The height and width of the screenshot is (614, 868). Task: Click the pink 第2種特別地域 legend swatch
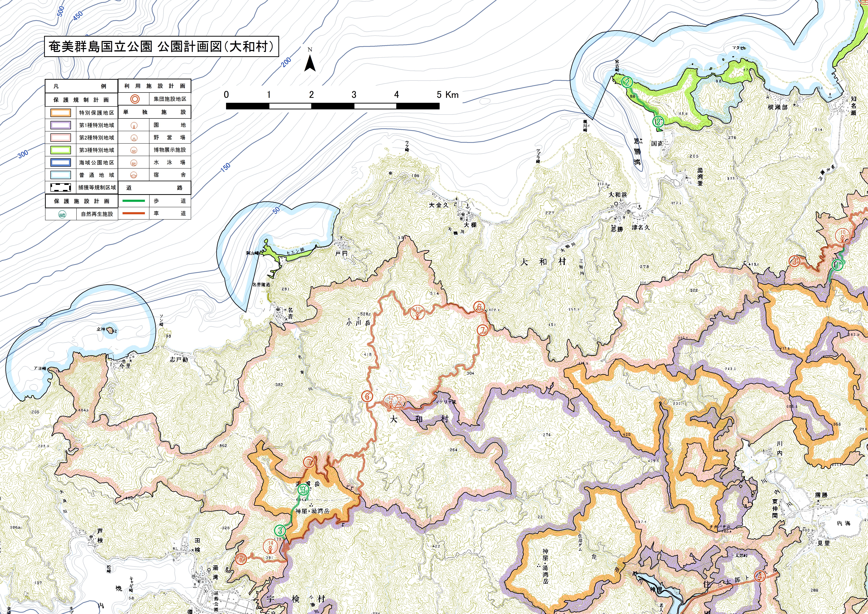(x=60, y=138)
